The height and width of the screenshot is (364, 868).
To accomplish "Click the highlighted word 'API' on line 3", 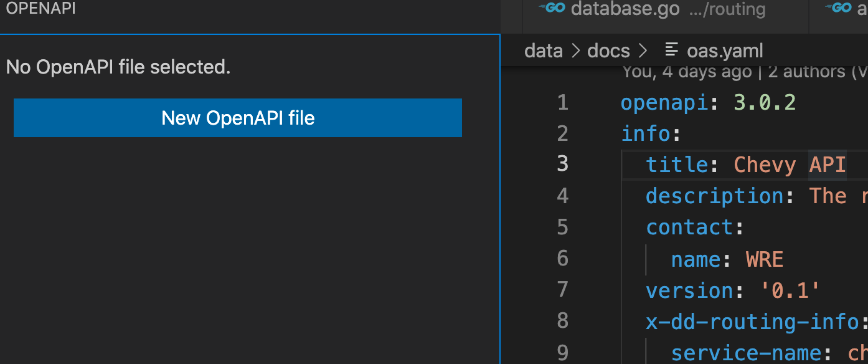I will (827, 164).
